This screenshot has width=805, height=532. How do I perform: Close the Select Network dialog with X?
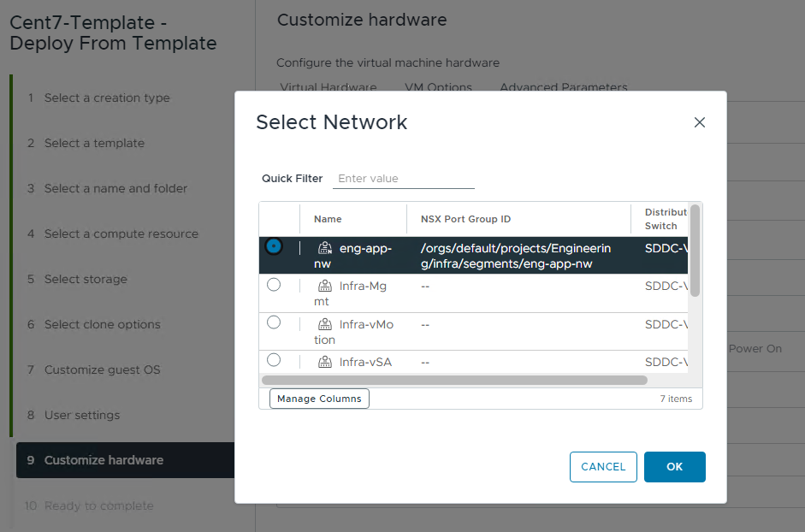(x=699, y=122)
